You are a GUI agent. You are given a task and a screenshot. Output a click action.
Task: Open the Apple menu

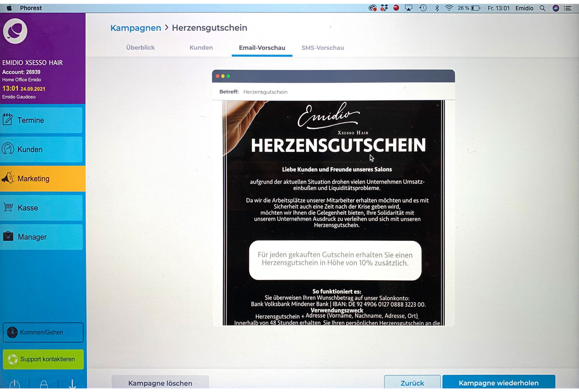coord(9,8)
